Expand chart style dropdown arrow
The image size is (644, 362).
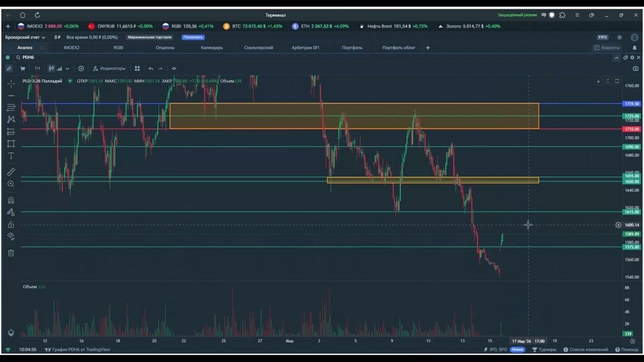(67, 68)
